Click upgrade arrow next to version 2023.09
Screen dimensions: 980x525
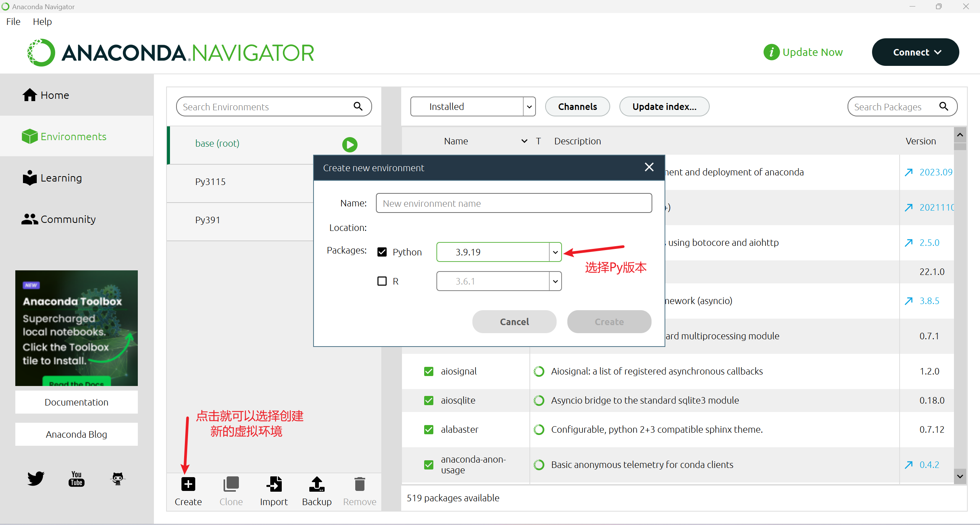pos(908,172)
